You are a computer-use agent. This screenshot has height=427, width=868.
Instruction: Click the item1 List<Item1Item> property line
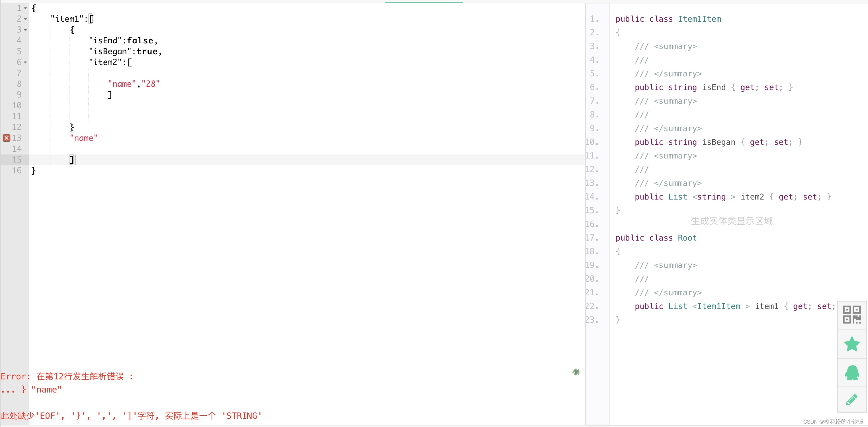pos(735,306)
